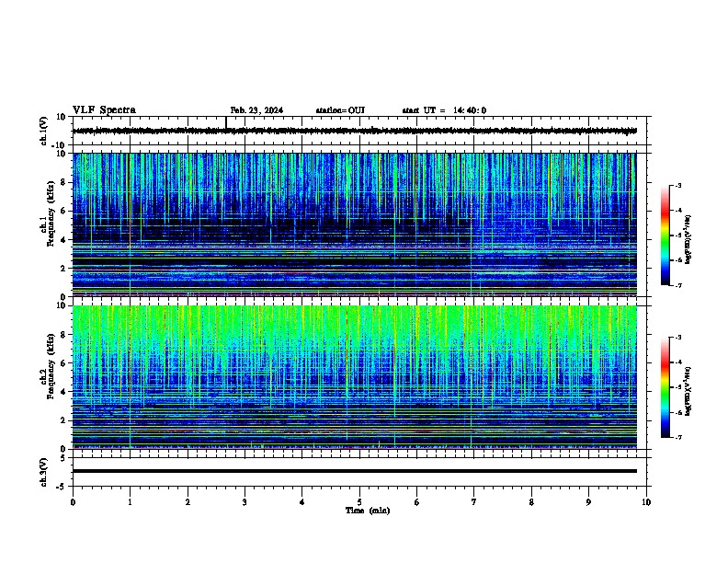Click the "ch.1(V)" waveform axis label

point(43,131)
